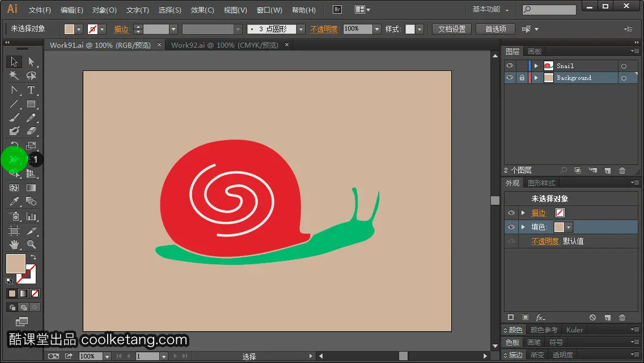
Task: Delete layer using Layers panel trash icon
Action: pos(622,170)
